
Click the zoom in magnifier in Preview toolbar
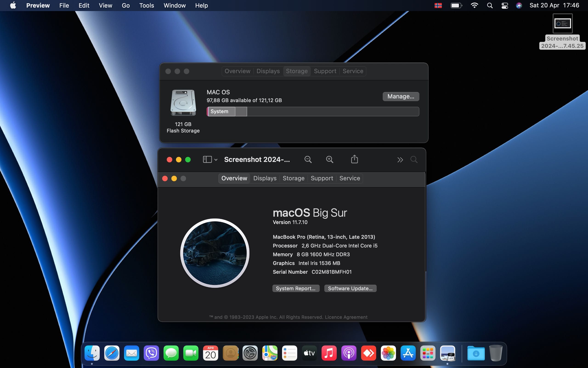click(x=329, y=159)
